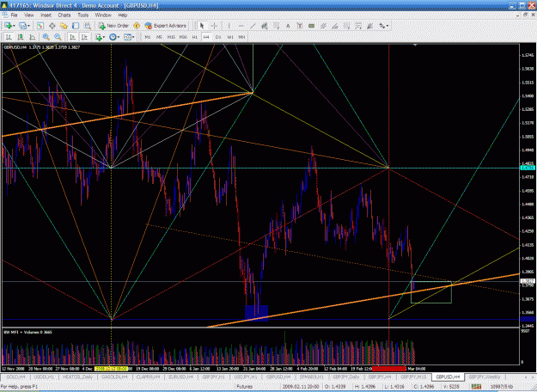
Task: Open the Profiles icon in the toolbar
Action: tap(22, 26)
